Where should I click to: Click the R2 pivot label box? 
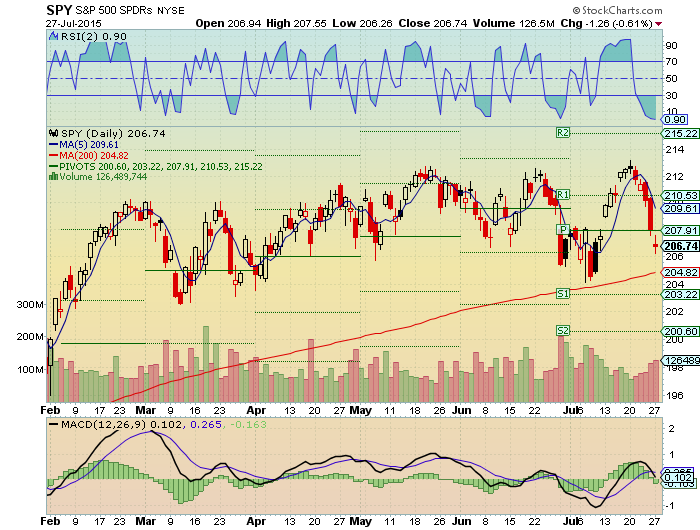tap(563, 133)
